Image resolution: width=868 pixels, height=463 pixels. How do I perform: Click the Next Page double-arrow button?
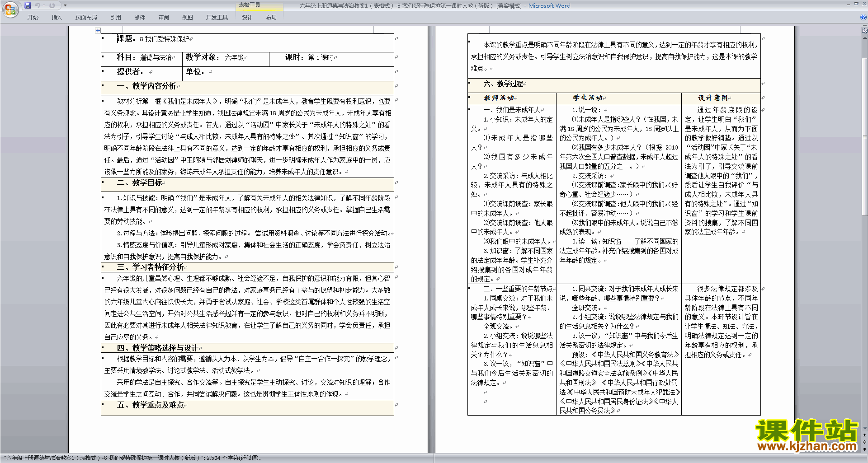point(864,449)
